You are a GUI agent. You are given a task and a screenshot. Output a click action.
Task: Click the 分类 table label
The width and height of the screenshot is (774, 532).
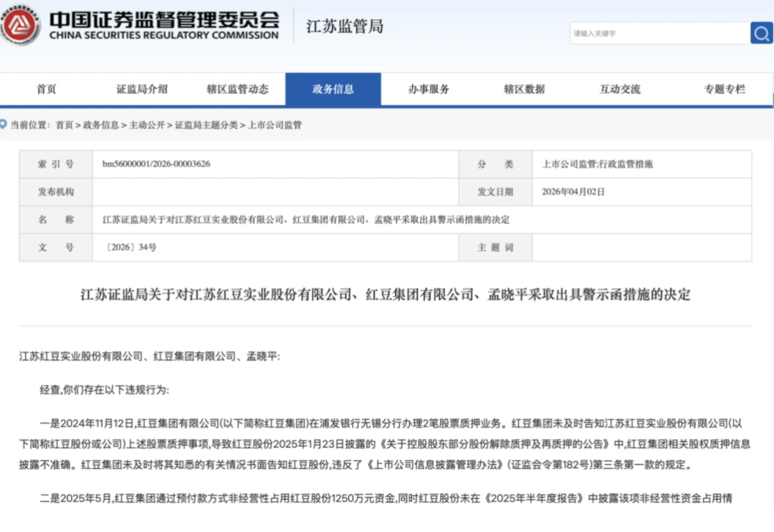[495, 164]
